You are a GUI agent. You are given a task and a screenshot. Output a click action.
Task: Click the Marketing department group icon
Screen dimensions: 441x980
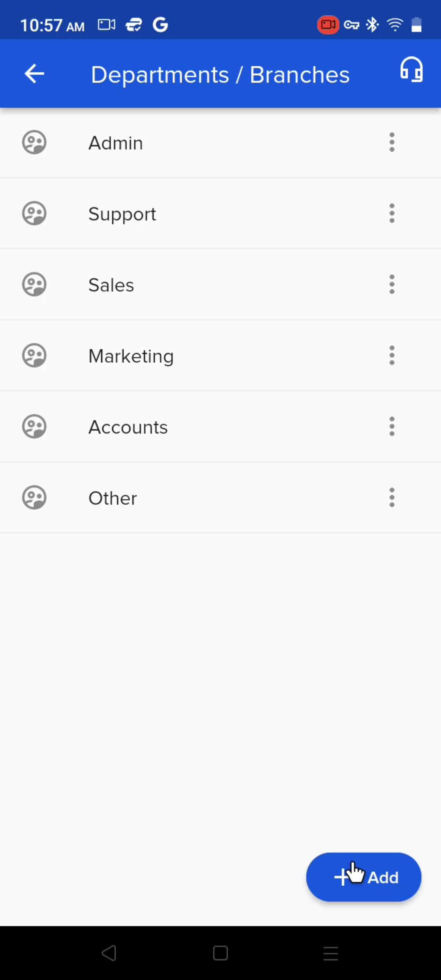(34, 356)
